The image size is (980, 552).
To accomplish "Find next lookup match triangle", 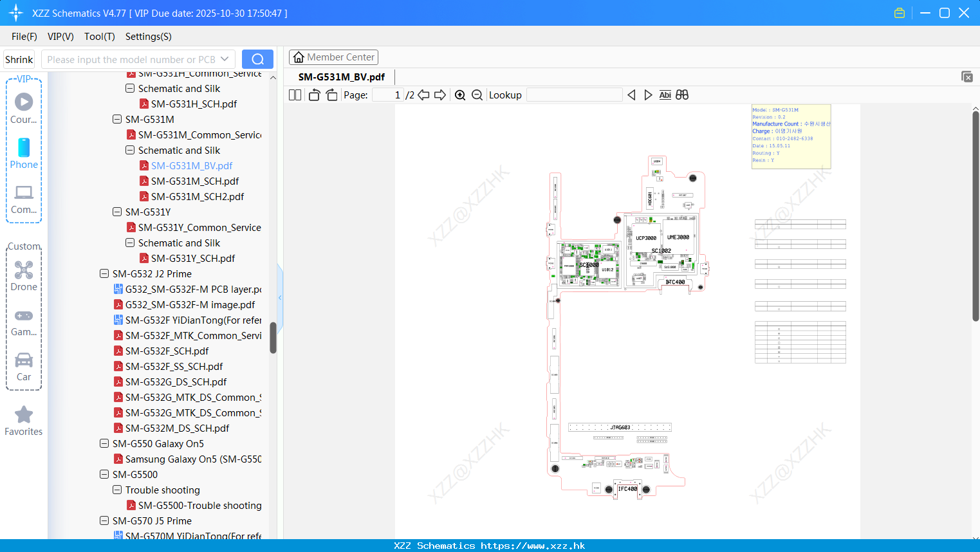I will click(x=648, y=95).
